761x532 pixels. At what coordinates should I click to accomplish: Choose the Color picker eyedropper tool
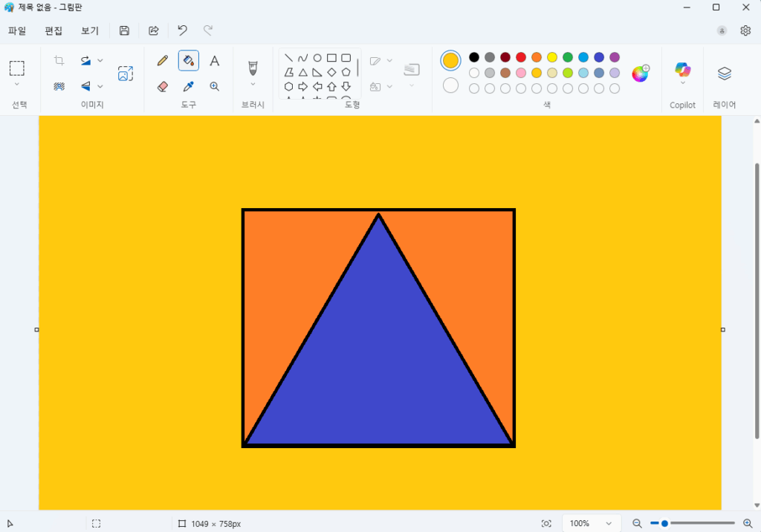click(x=189, y=86)
